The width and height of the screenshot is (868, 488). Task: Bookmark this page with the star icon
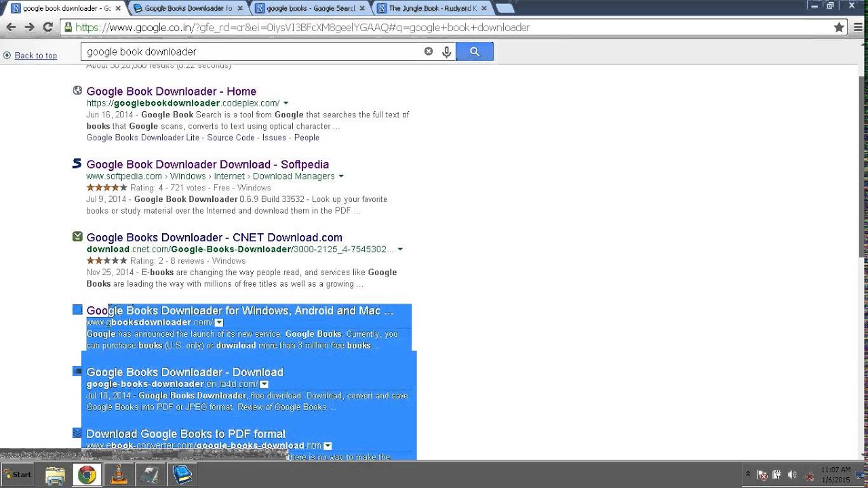click(x=839, y=27)
